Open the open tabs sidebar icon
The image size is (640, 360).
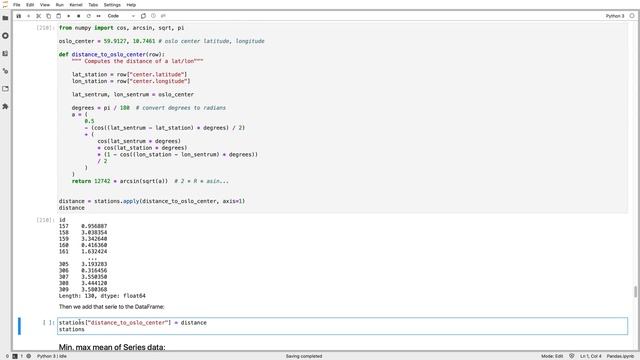[x=5, y=89]
